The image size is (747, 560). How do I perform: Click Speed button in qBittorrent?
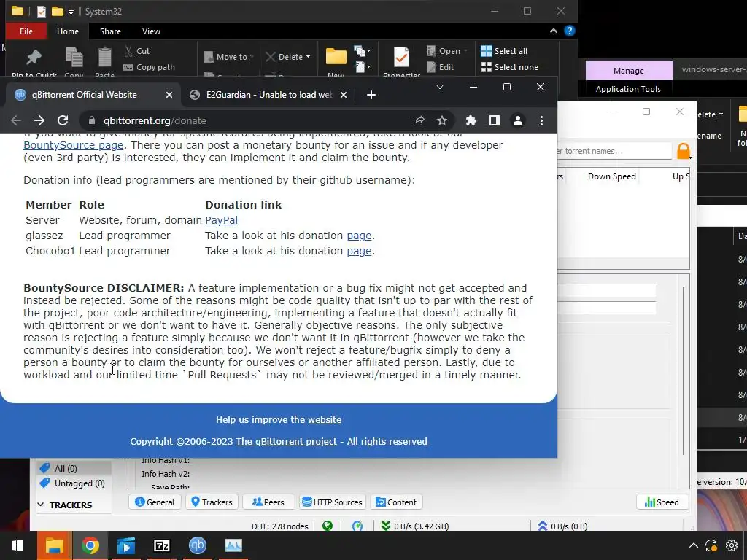click(662, 502)
